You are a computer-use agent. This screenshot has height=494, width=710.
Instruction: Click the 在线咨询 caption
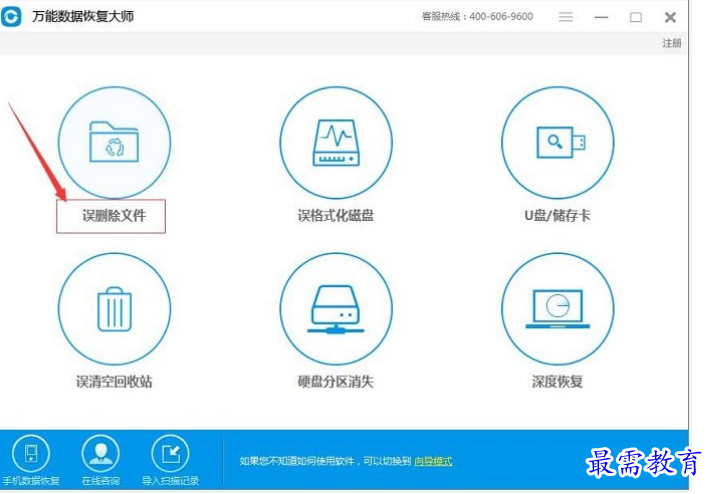point(101,481)
